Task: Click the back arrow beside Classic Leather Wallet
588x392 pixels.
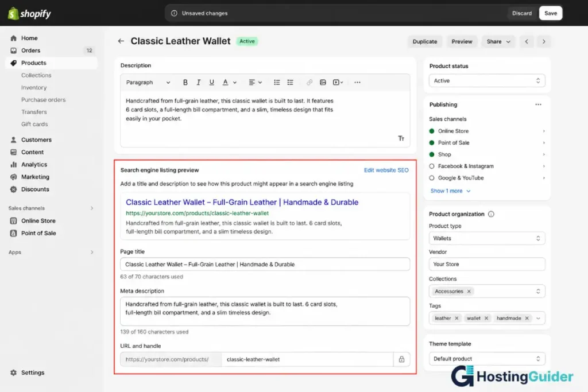Action: 121,41
